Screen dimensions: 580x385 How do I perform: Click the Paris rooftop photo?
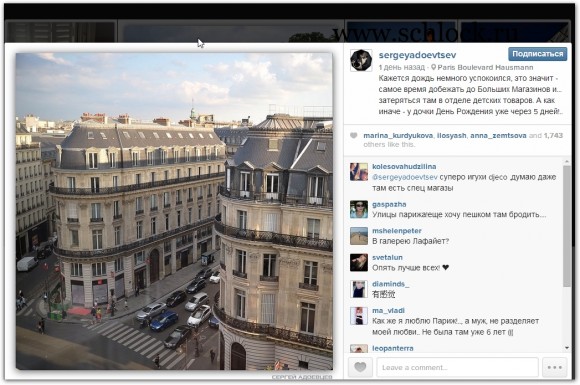[x=174, y=211]
